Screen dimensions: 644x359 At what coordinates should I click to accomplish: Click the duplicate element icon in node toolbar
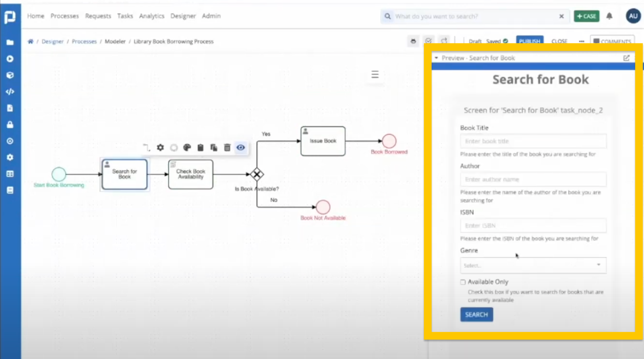click(214, 148)
